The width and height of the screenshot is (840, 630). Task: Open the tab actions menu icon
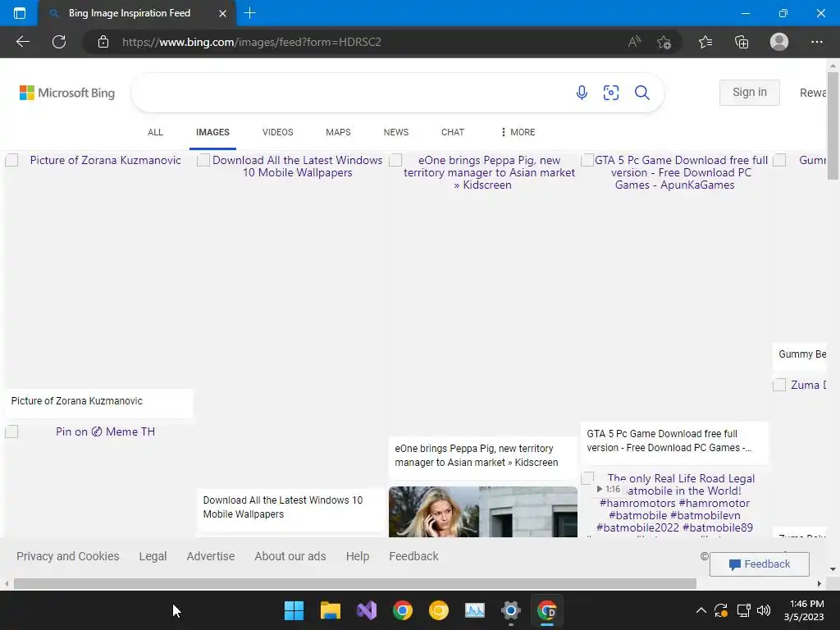click(x=20, y=13)
